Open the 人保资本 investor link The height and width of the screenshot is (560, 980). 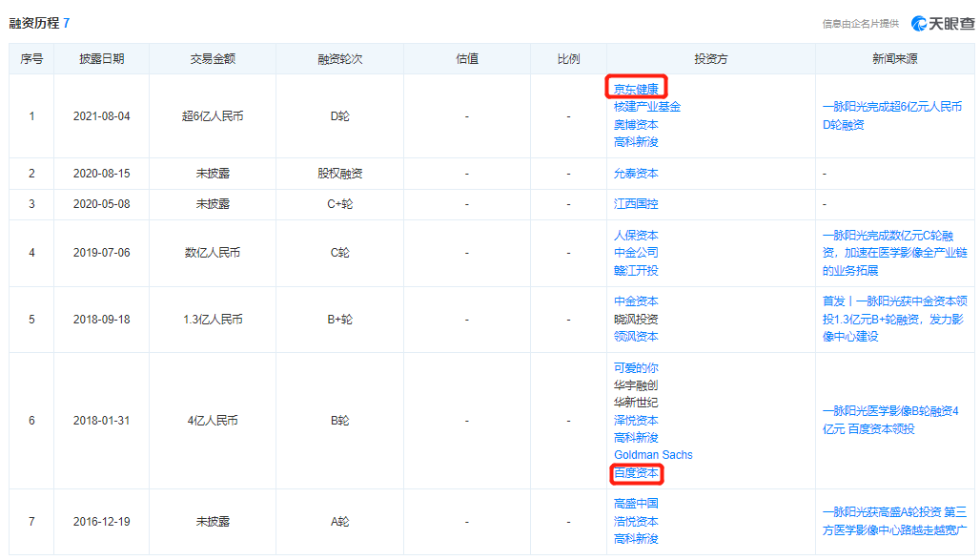(x=636, y=236)
